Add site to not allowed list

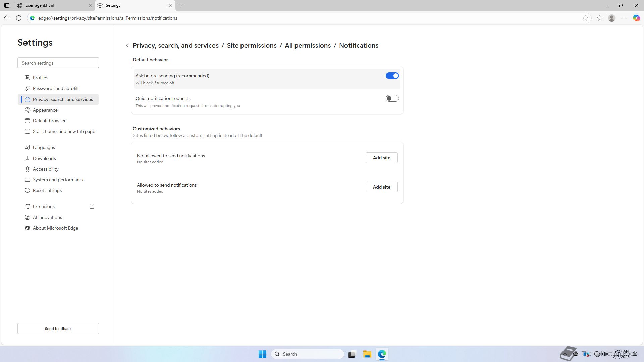381,158
